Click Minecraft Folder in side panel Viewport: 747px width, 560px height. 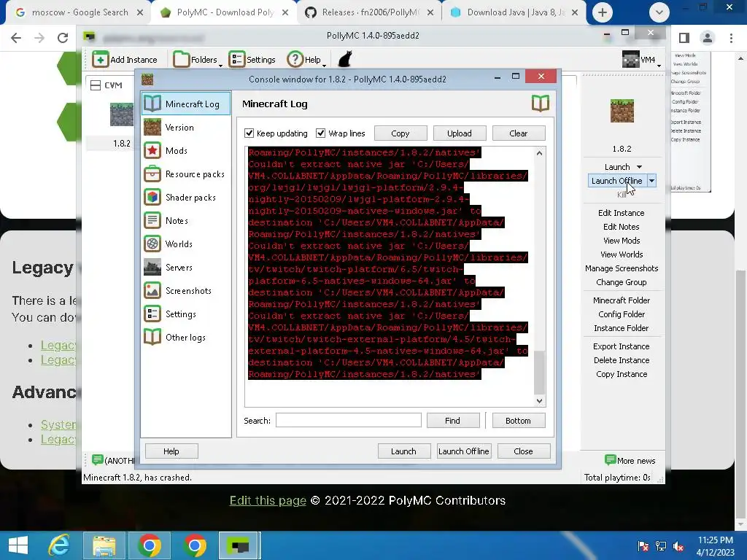pyautogui.click(x=622, y=300)
